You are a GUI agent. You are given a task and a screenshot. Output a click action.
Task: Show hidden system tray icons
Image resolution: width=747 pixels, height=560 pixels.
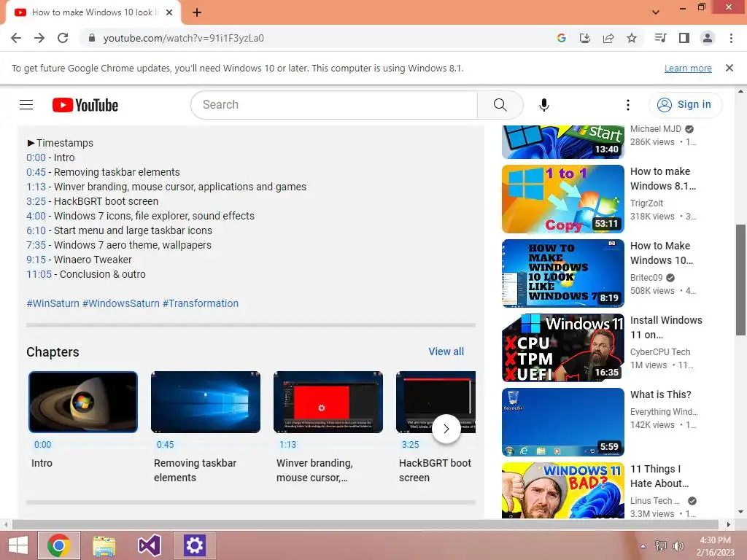click(643, 546)
